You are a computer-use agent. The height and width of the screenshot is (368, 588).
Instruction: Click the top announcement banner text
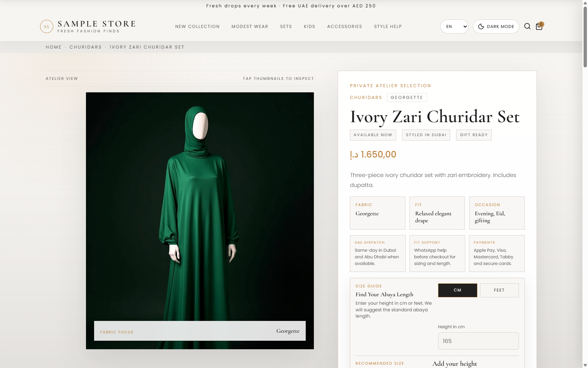291,6
